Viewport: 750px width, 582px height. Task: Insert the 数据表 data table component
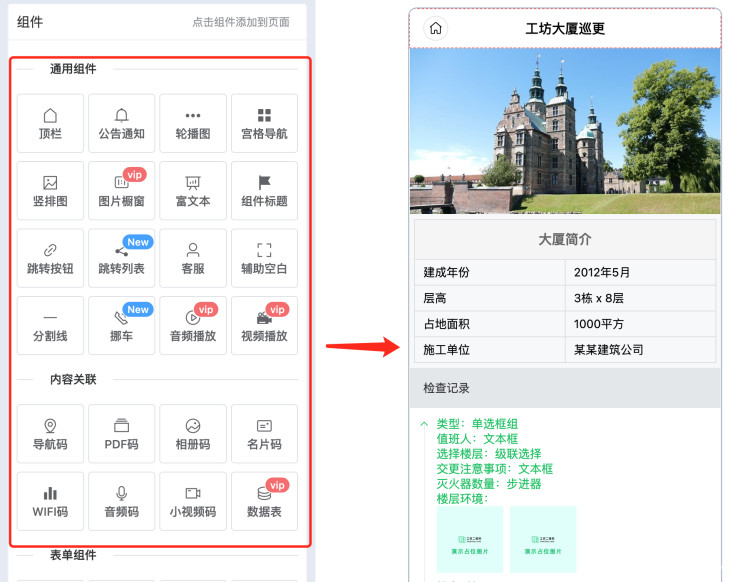click(x=264, y=501)
